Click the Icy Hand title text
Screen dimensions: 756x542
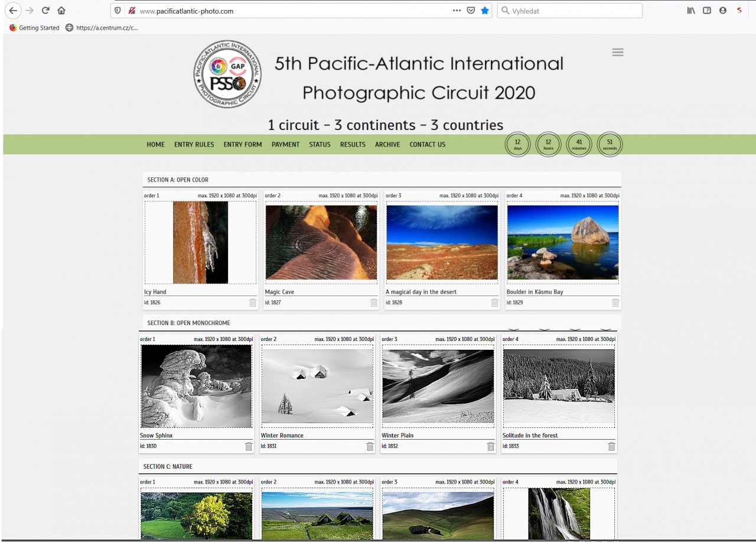point(155,292)
